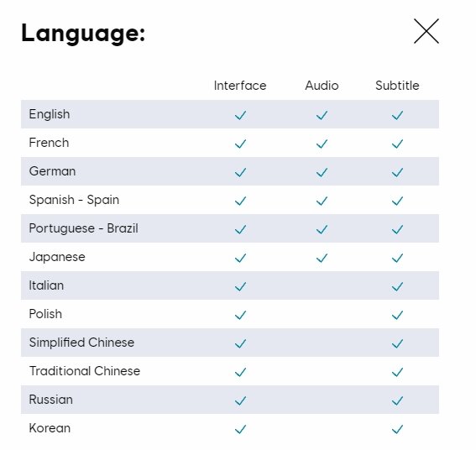Select the Spanish - Spain row label
Image resolution: width=476 pixels, height=450 pixels.
point(74,200)
